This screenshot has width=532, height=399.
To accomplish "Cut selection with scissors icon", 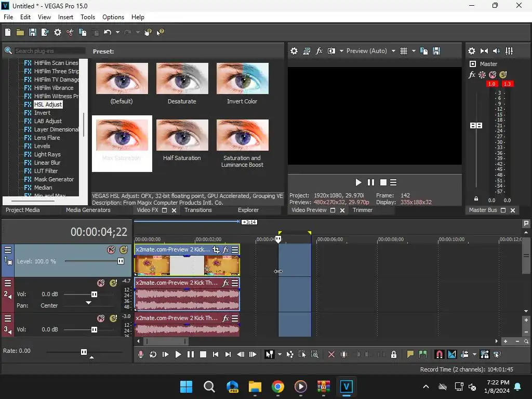I will coord(70,32).
